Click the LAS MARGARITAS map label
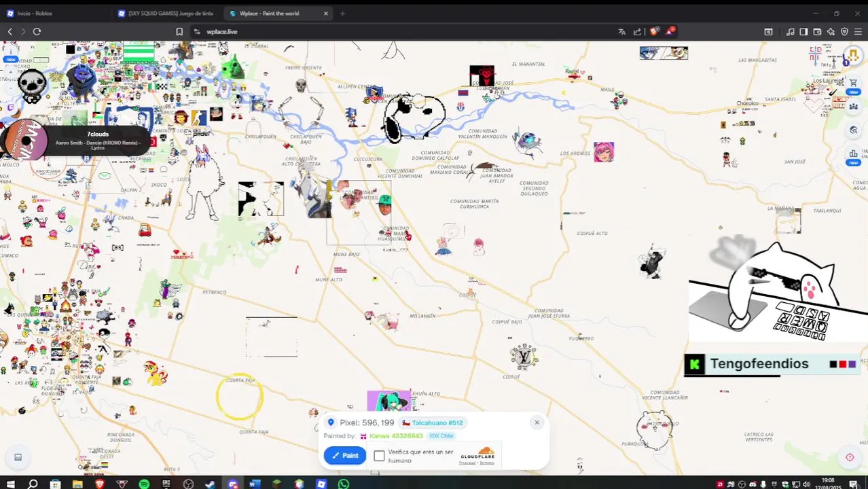This screenshot has width=868, height=489. point(758,60)
